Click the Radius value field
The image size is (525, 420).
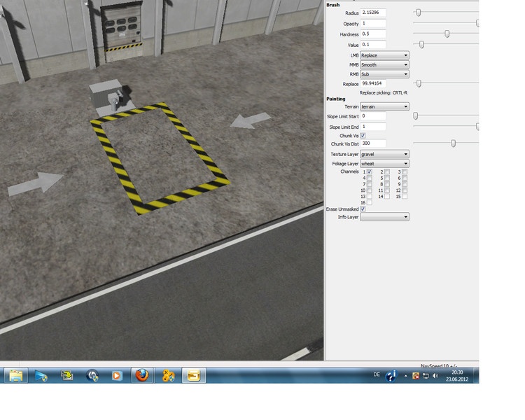coord(373,13)
